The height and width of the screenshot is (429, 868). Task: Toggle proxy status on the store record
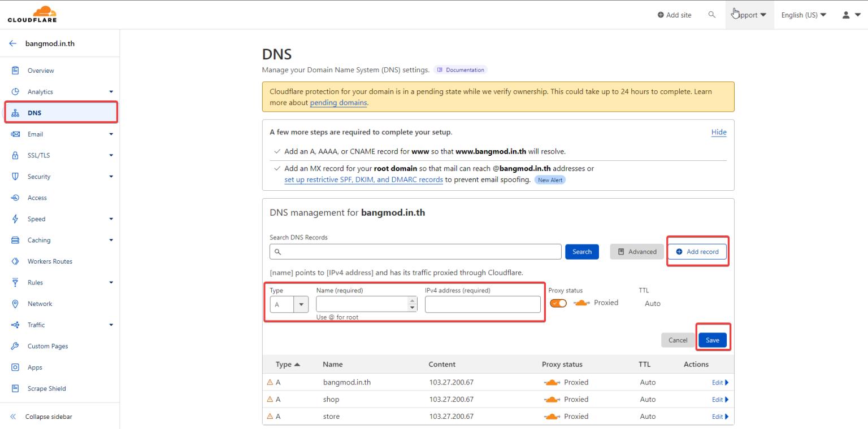(552, 416)
